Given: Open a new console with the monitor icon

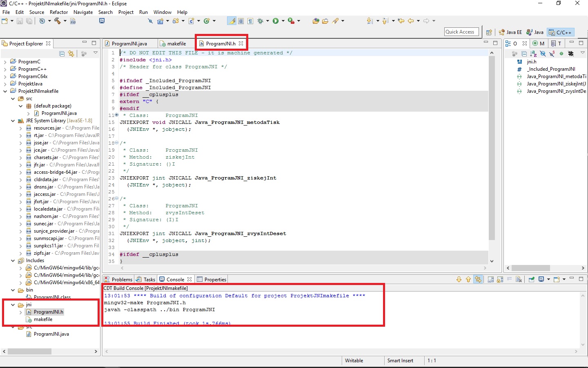Looking at the screenshot, I should coord(541,279).
